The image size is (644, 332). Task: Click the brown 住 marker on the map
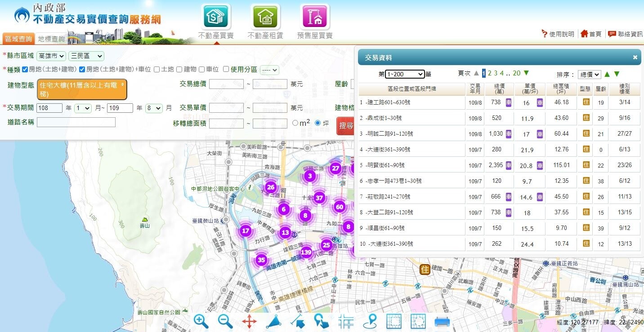425,269
